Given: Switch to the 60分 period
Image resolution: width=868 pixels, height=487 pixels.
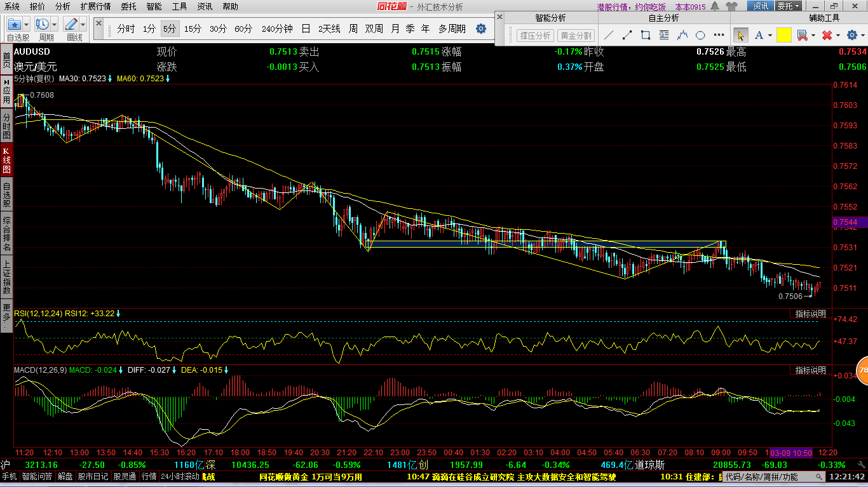Looking at the screenshot, I should click(243, 29).
